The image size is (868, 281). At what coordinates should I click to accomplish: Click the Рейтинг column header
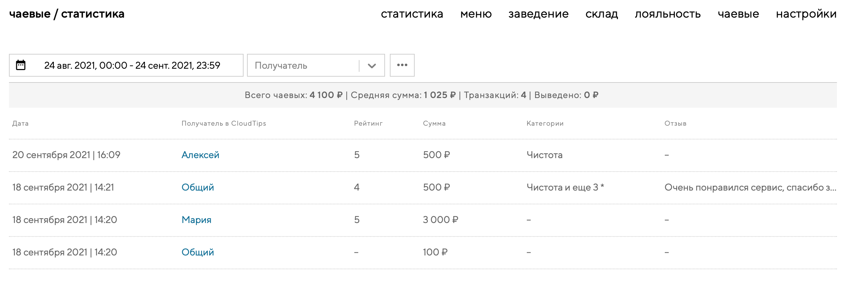(x=368, y=124)
